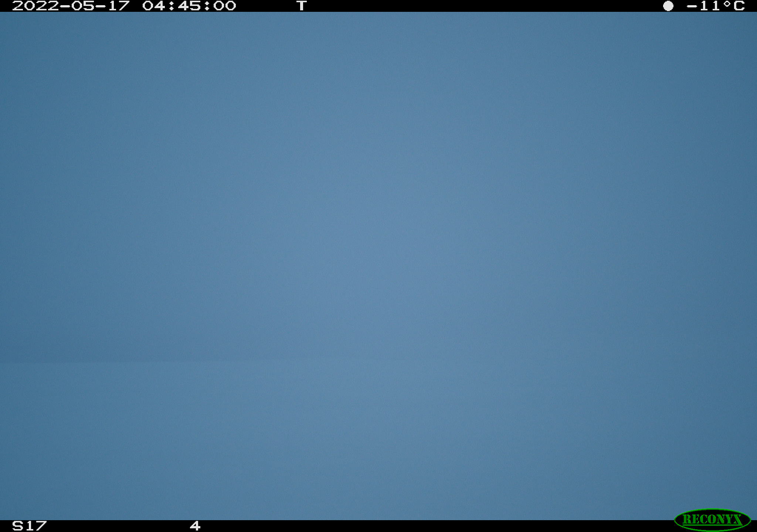Screen dimensions: 757x532
Task: Select the -11°C temperature reading
Action: click(716, 6)
